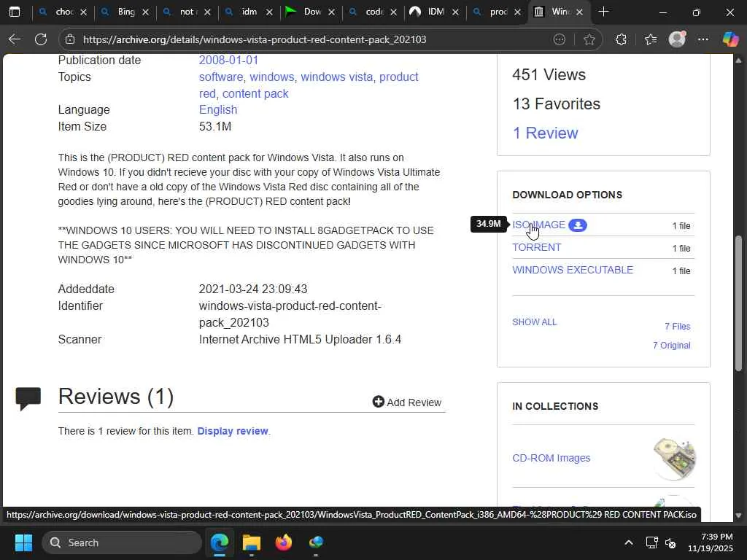Open File Explorer from taskbar
The image size is (747, 560).
click(x=252, y=542)
